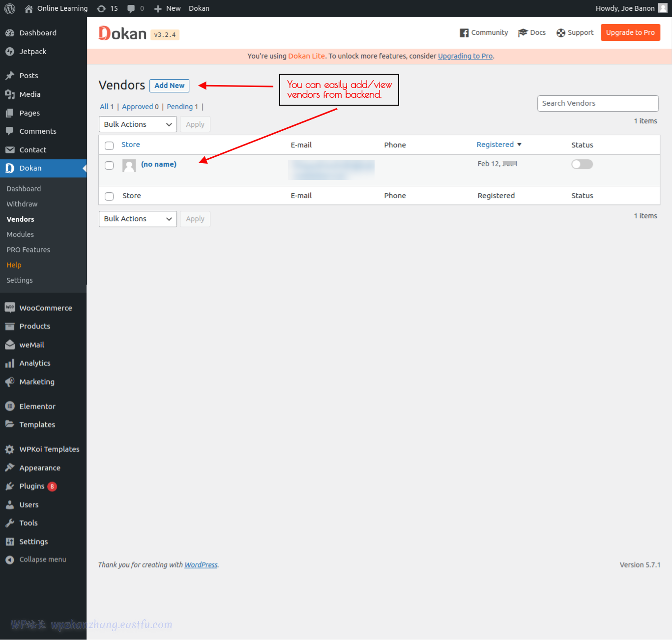Click the Media icon in sidebar
Image resolution: width=672 pixels, height=640 pixels.
pyautogui.click(x=10, y=94)
